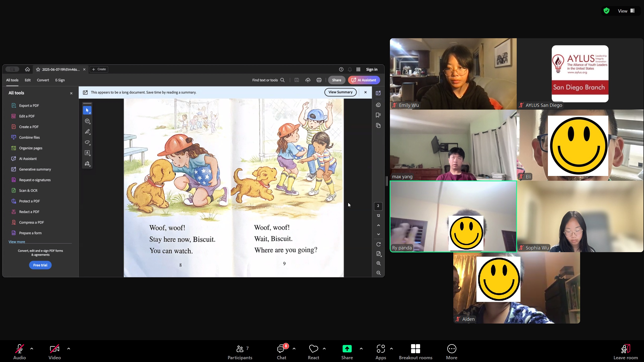This screenshot has width=644, height=362.
Task: Click the Home icon in Acrobat
Action: click(27, 69)
